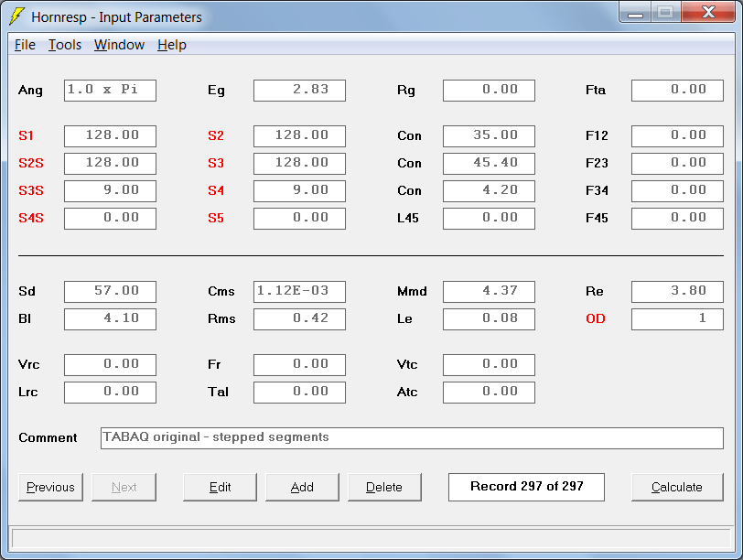The image size is (743, 560).
Task: Click the red S3S label
Action: coord(31,191)
